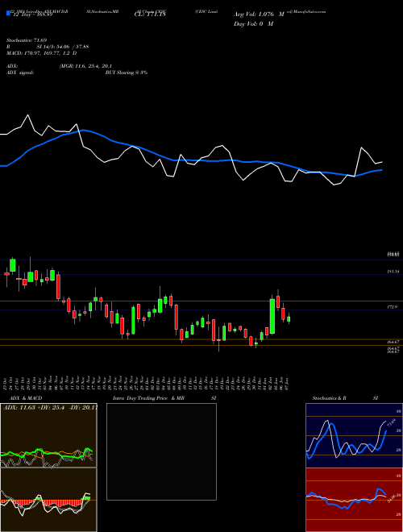Open the empty intraday trading price panel
403x532 pixels.
(161, 451)
